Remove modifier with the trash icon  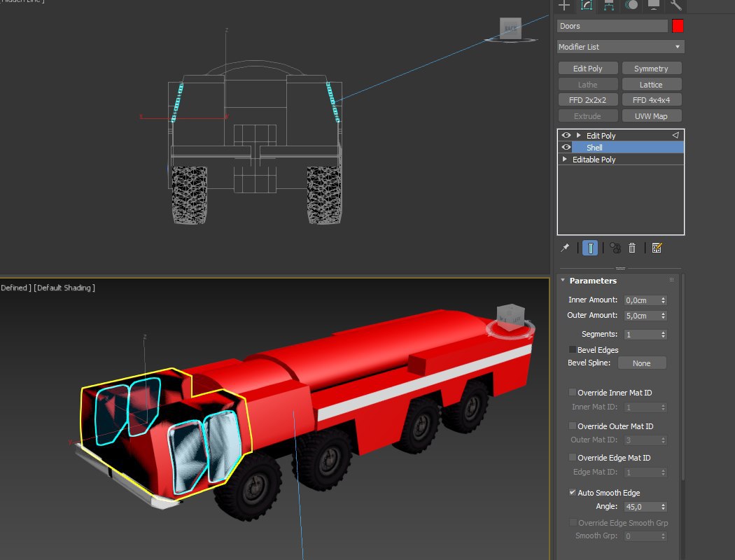coord(632,248)
